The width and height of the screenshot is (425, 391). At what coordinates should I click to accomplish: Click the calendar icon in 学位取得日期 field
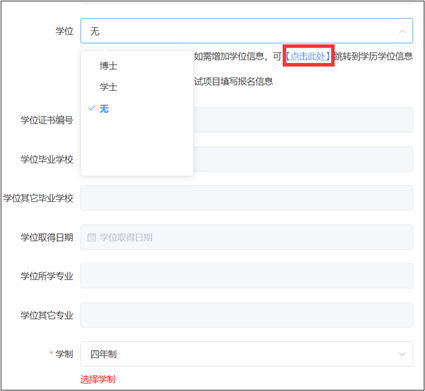(x=91, y=237)
